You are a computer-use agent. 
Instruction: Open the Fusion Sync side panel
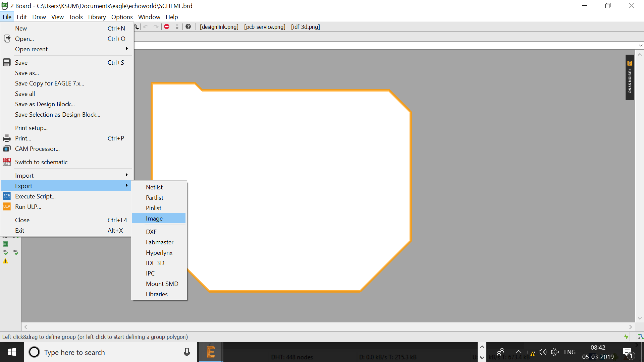(x=630, y=77)
